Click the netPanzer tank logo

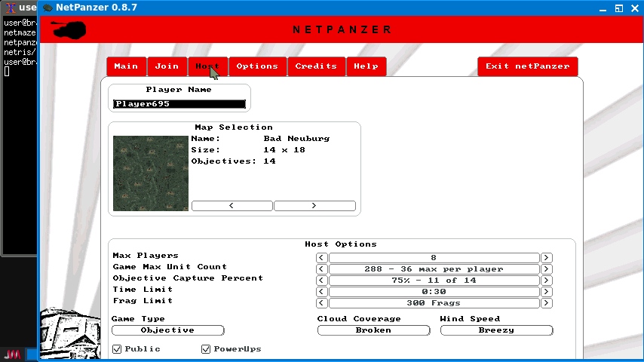69,30
